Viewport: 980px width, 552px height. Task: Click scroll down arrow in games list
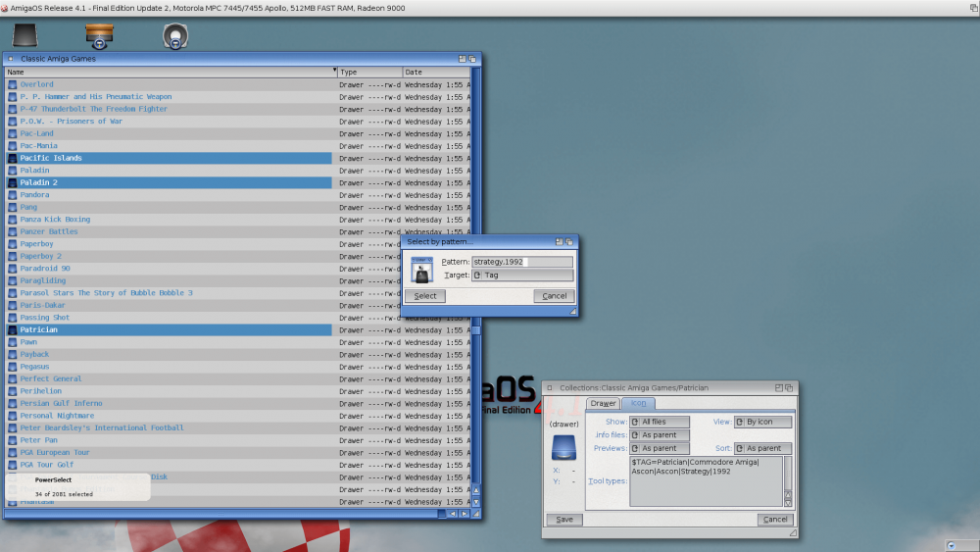(476, 502)
